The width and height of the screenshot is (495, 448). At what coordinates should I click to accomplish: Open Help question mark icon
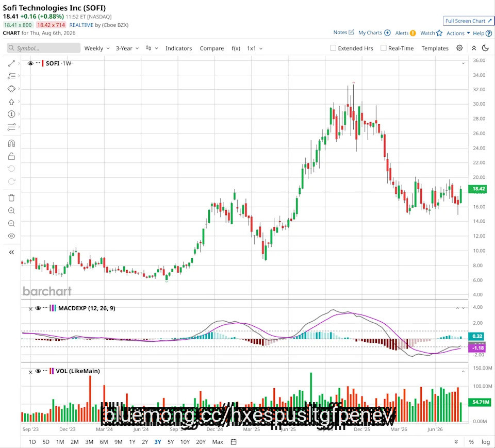(489, 33)
